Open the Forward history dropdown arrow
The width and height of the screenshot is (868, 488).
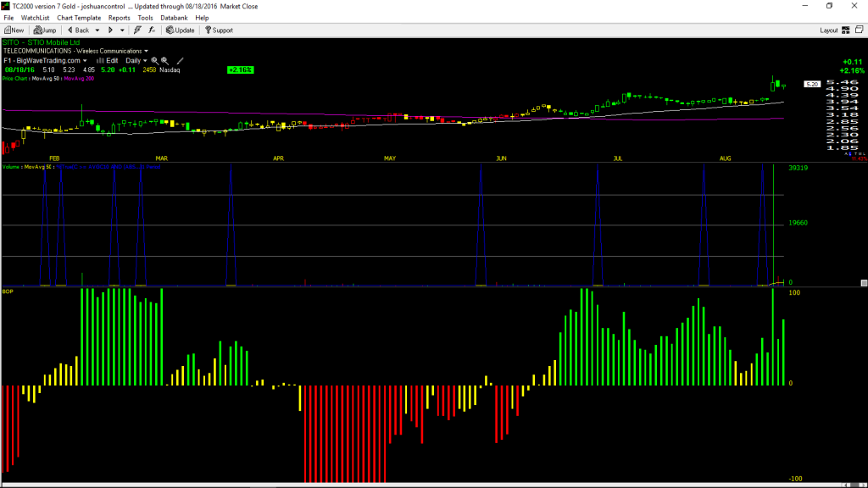122,30
